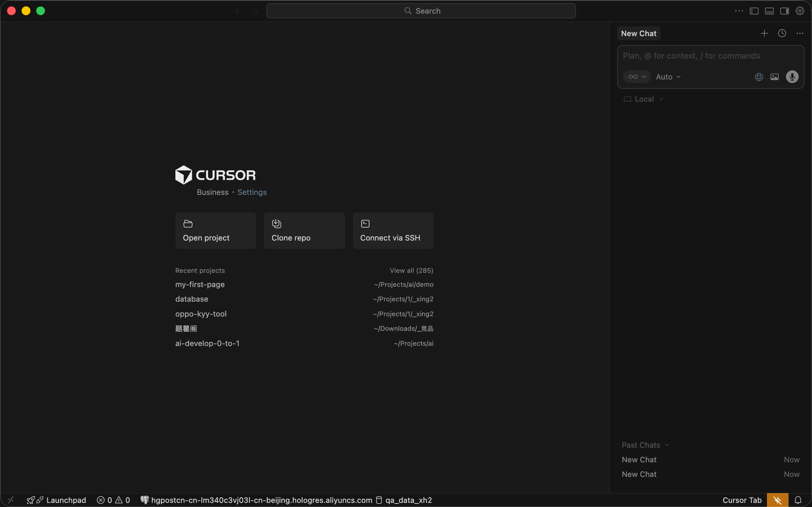Image resolution: width=812 pixels, height=507 pixels.
Task: View all 285 recent projects
Action: (411, 270)
